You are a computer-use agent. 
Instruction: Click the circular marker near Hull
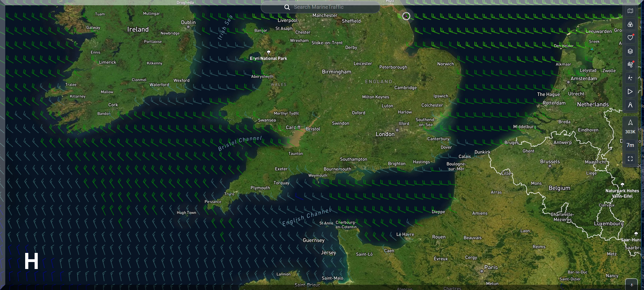click(406, 16)
